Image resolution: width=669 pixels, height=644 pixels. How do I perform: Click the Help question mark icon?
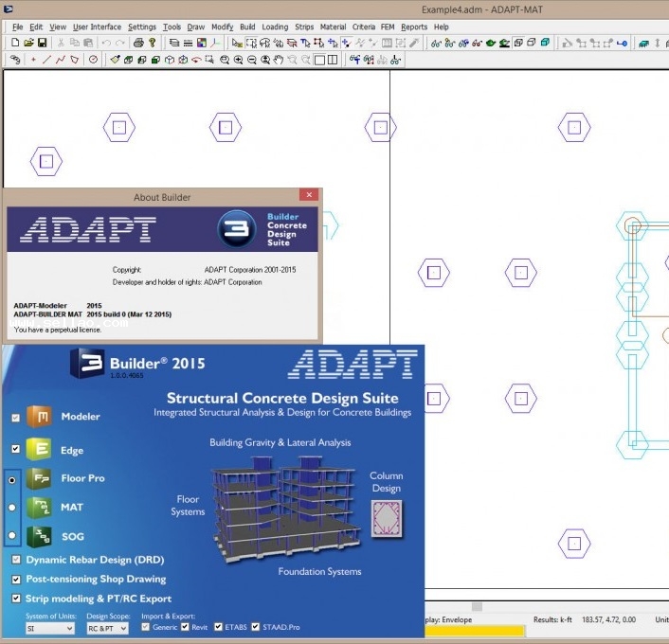(x=152, y=43)
